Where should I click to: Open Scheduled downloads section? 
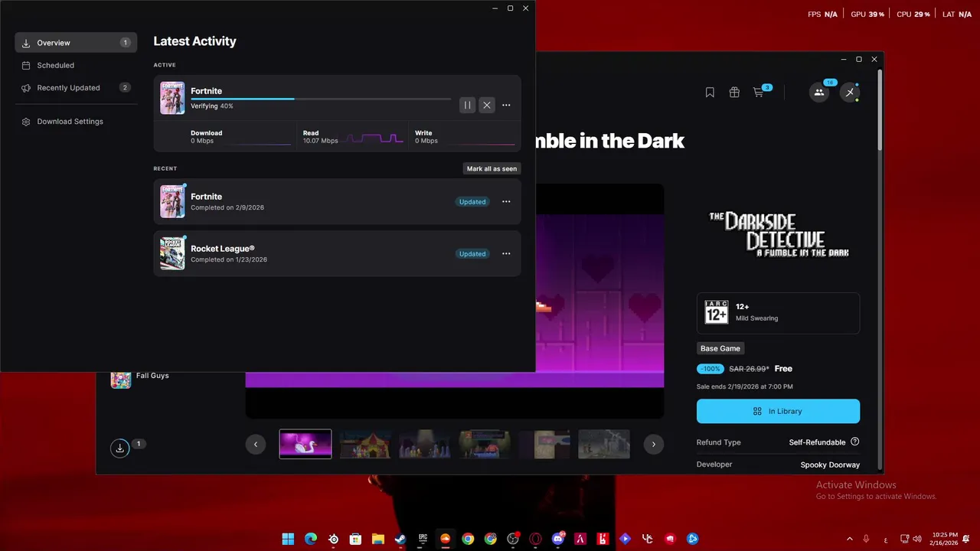[x=76, y=65]
